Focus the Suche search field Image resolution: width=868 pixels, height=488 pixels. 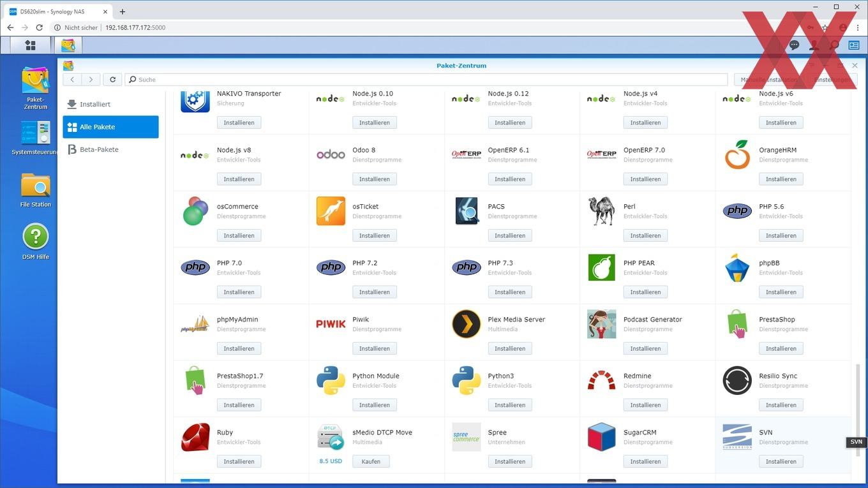(426, 80)
